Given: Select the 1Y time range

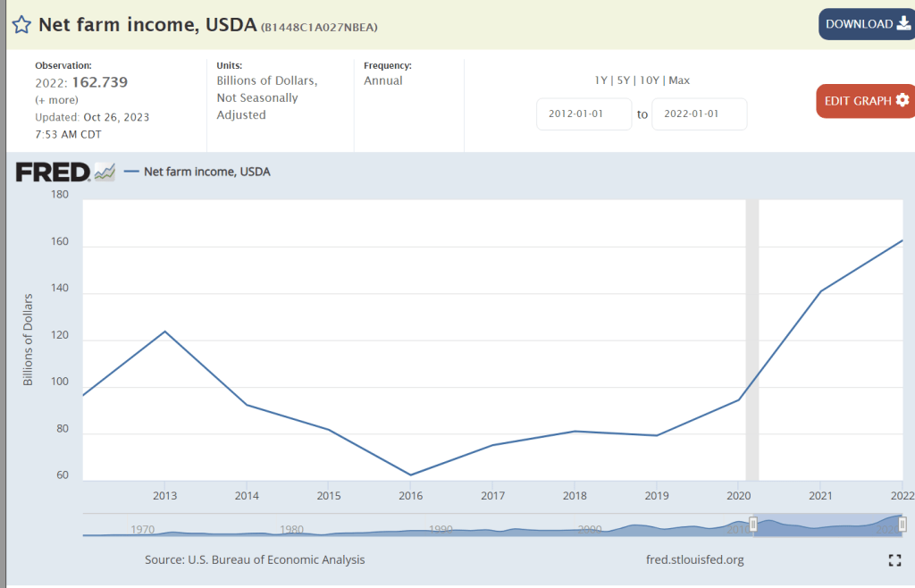Looking at the screenshot, I should (601, 80).
